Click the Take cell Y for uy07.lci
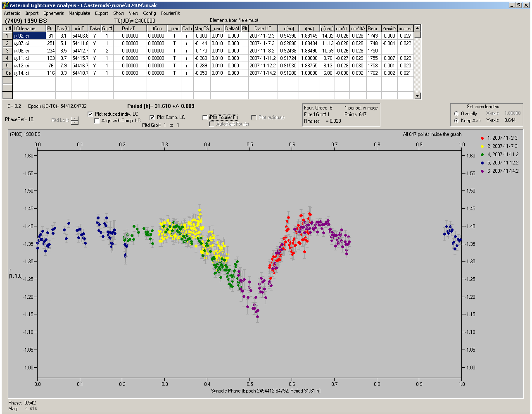The height and width of the screenshot is (414, 532). [x=95, y=43]
